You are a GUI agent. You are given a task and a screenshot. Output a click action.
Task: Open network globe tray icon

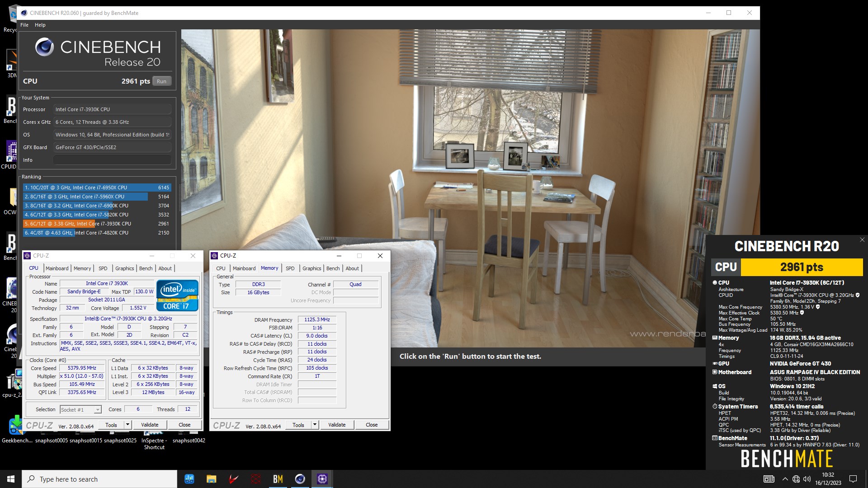[x=796, y=479]
